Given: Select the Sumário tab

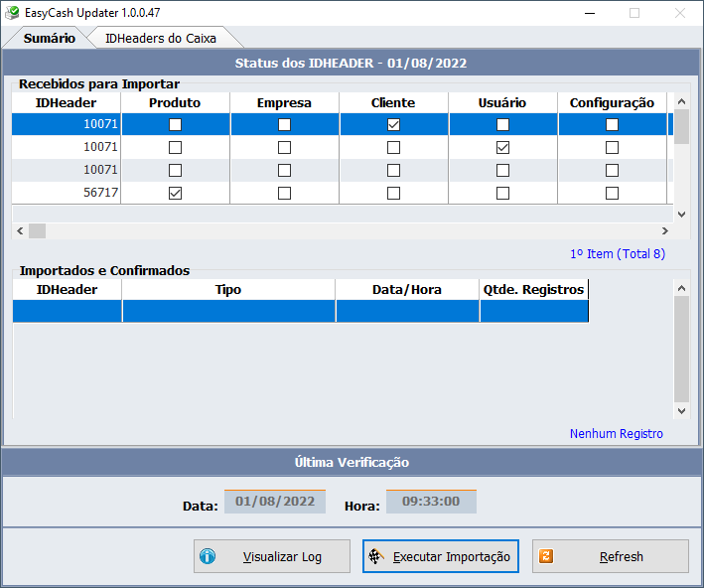Looking at the screenshot, I should tap(49, 39).
